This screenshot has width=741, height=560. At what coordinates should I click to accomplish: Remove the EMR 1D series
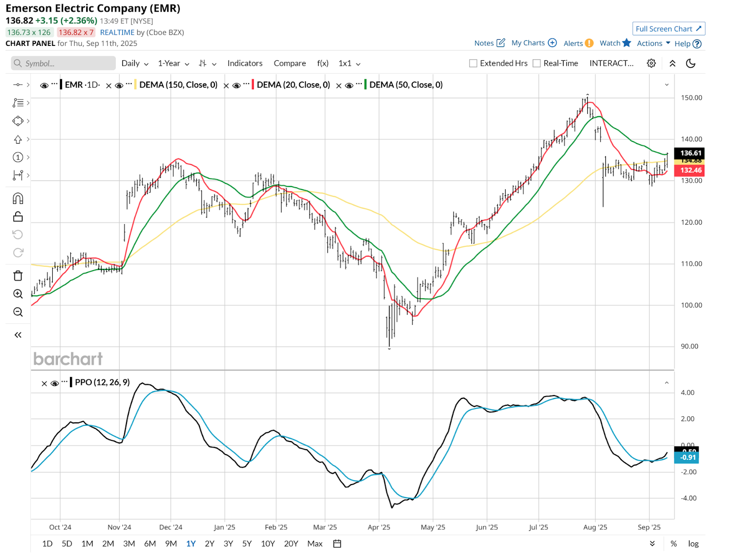click(108, 85)
